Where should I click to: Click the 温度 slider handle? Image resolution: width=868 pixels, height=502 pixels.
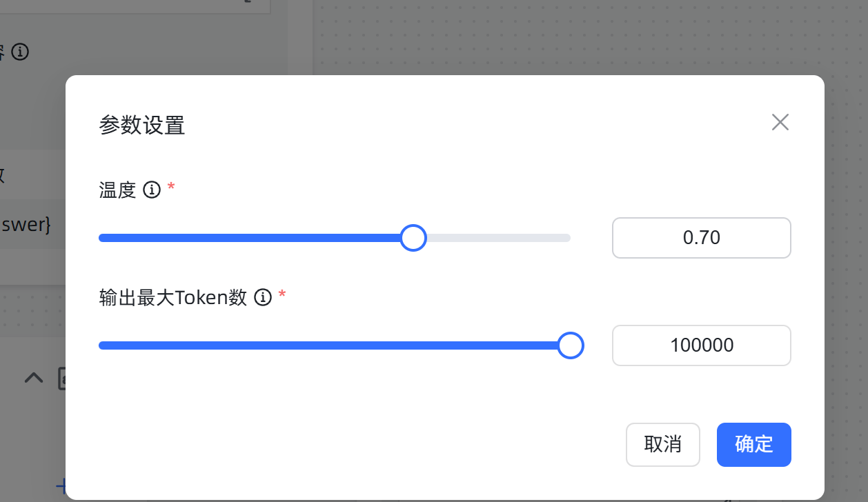click(x=413, y=238)
